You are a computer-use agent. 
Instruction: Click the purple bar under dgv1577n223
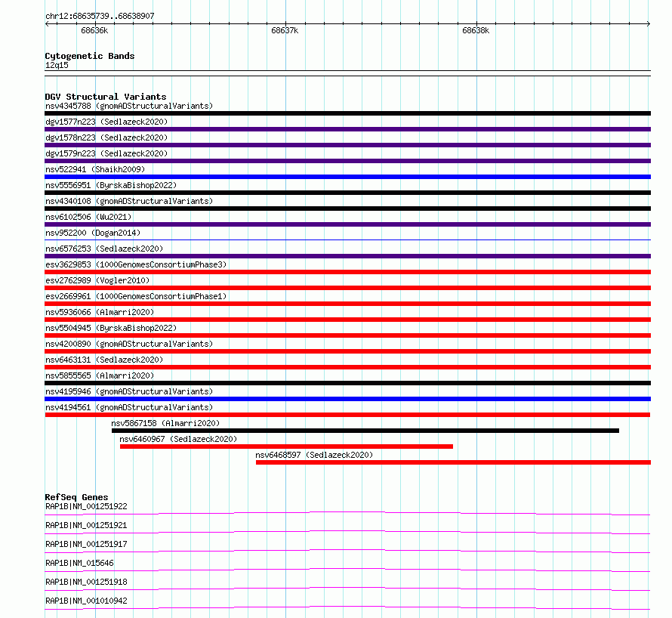(x=347, y=129)
